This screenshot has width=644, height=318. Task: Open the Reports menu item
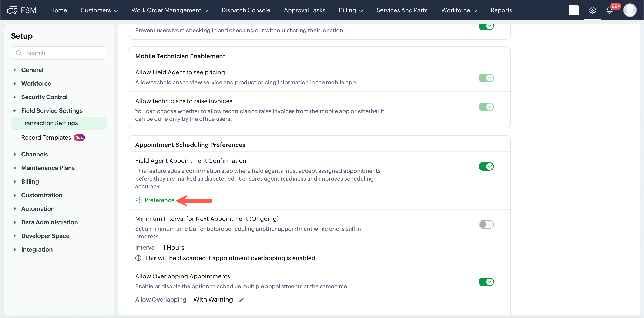click(x=501, y=10)
